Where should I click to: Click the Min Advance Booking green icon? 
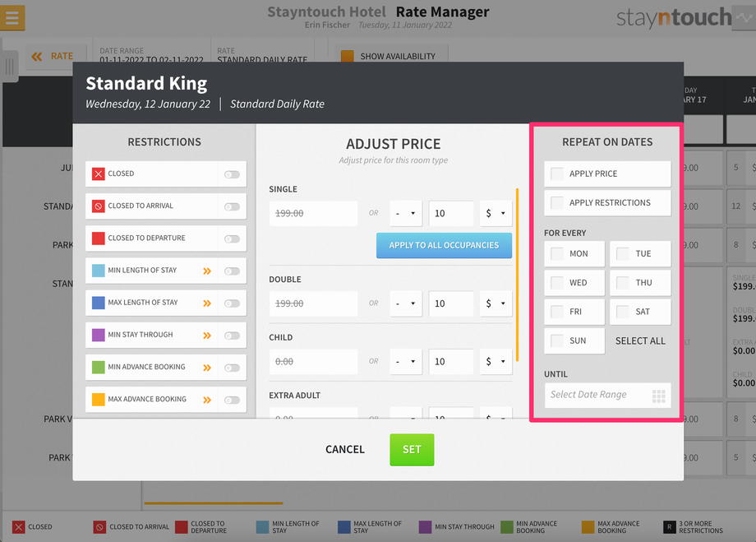[99, 368]
